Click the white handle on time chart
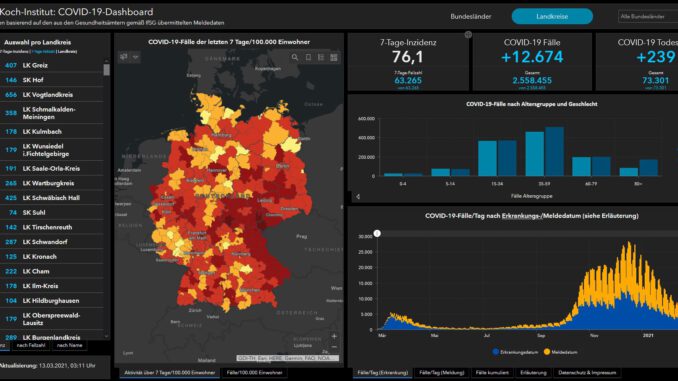The height and width of the screenshot is (381, 678). point(377,234)
